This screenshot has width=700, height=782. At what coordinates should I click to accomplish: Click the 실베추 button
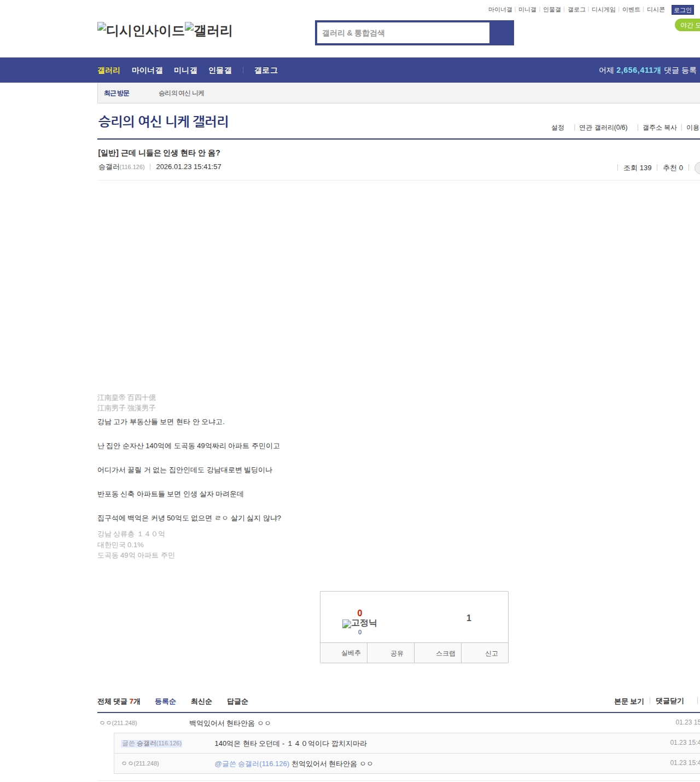344,653
